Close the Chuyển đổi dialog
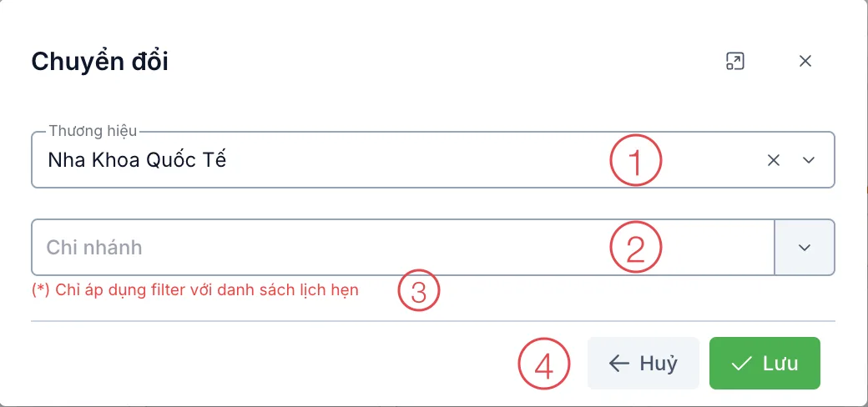The image size is (868, 407). [805, 62]
